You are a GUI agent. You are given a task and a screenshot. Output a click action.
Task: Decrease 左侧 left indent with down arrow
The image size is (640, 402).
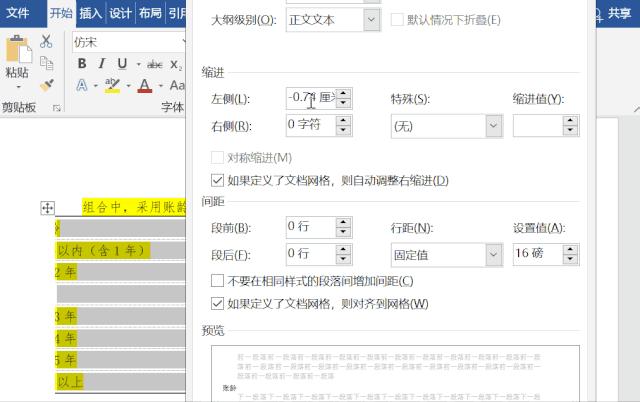pyautogui.click(x=344, y=103)
